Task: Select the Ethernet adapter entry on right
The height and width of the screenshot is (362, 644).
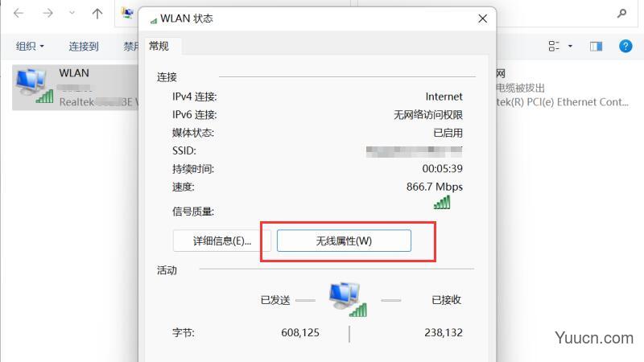Action: (x=563, y=88)
